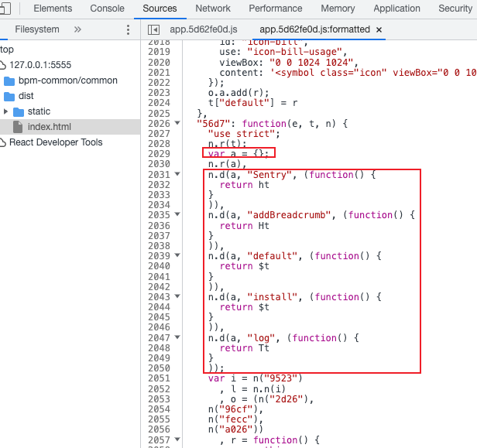Collapse the code fold at line 2026

[177, 124]
